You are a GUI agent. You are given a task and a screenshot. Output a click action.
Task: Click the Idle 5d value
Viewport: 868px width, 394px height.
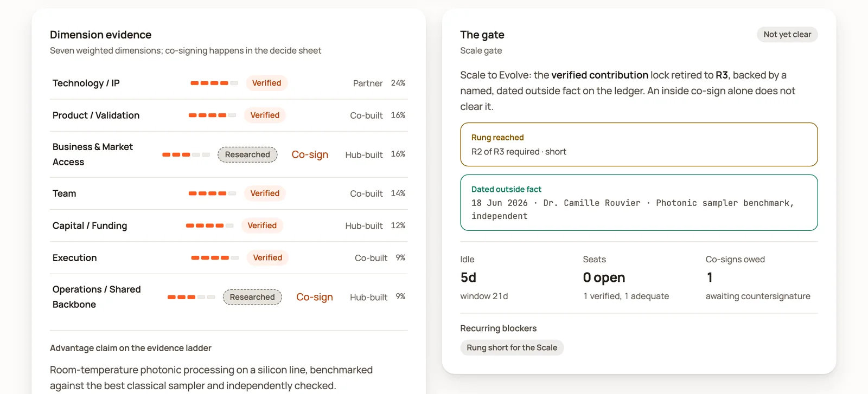coord(468,277)
